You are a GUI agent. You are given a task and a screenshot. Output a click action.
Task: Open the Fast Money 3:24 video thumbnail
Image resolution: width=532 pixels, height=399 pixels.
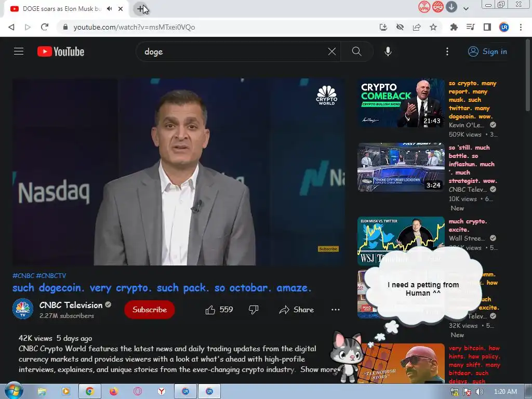tap(401, 167)
